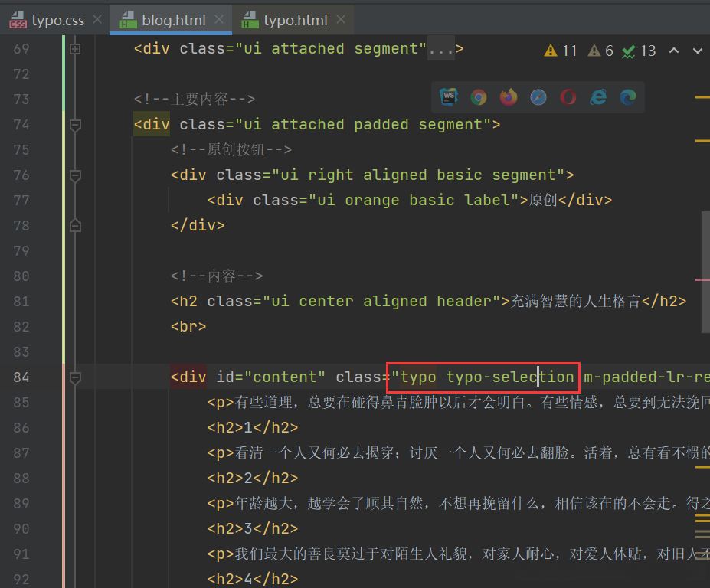Image resolution: width=710 pixels, height=588 pixels.
Task: Expand folded code at line 69
Action: [75, 49]
